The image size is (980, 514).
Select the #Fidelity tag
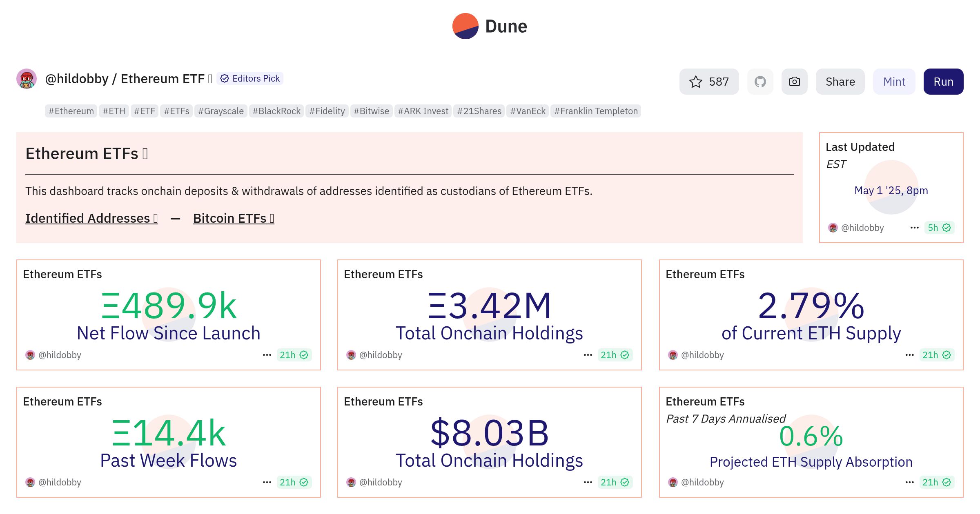tap(327, 111)
